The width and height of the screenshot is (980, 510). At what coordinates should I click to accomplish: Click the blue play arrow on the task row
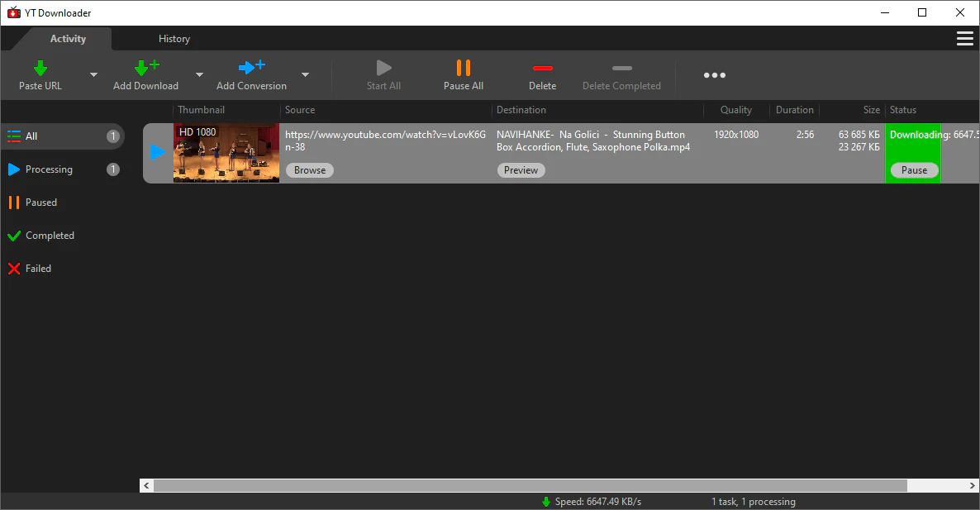[157, 152]
